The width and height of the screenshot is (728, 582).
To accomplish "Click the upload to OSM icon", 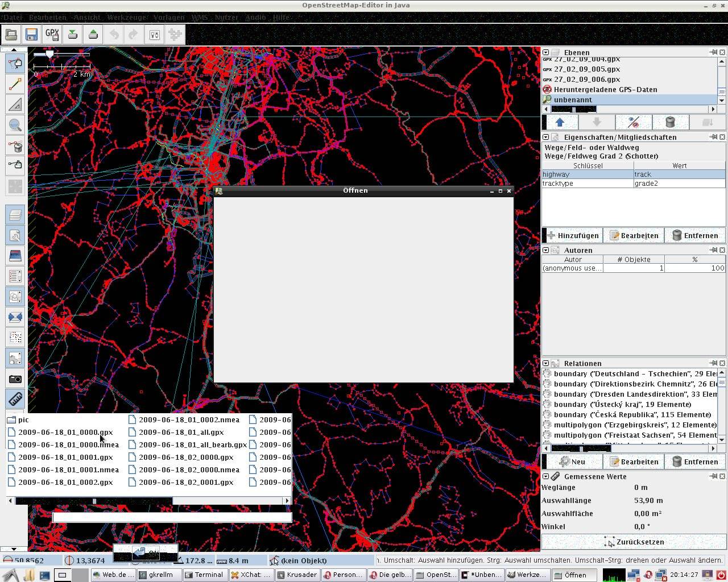I will coord(93,35).
